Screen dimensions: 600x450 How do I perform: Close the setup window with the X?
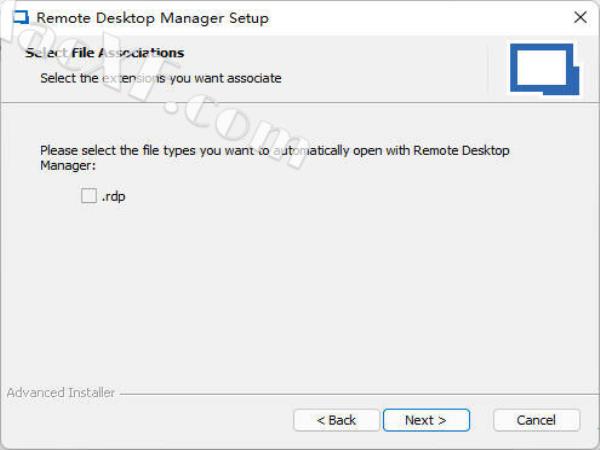579,18
